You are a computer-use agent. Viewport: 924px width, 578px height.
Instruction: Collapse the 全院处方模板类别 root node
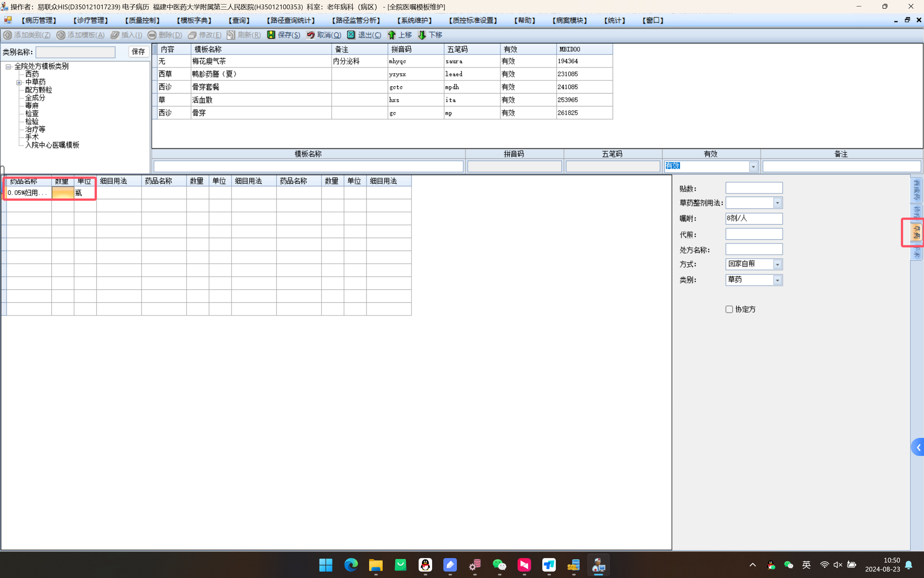point(8,67)
